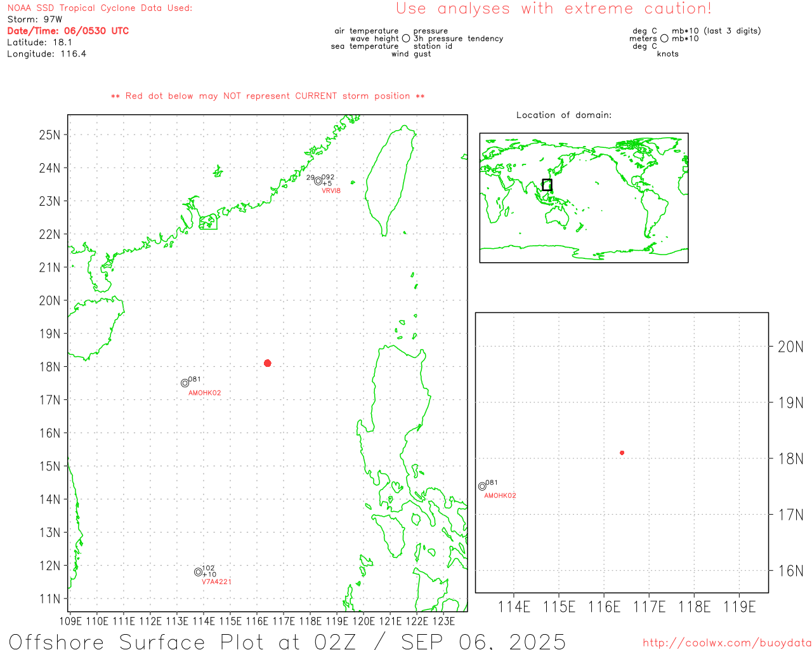Click the red dot disclaimer text
This screenshot has height=650, width=812.
click(x=268, y=96)
